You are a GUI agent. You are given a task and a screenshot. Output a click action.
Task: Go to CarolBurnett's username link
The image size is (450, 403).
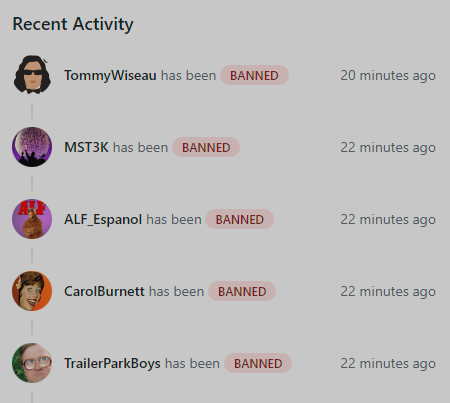point(104,291)
